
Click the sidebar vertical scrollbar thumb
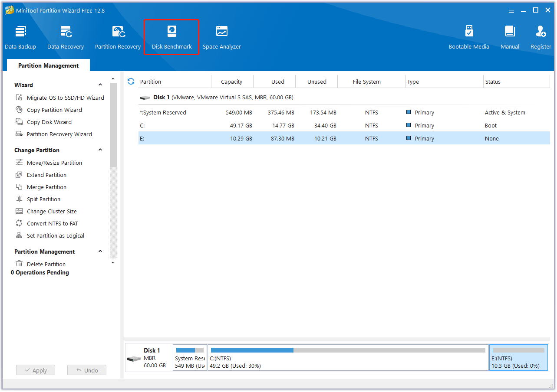tap(113, 125)
